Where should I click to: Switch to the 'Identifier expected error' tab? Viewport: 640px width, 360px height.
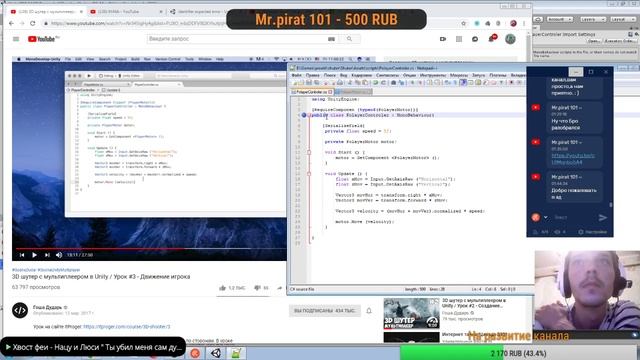click(197, 12)
